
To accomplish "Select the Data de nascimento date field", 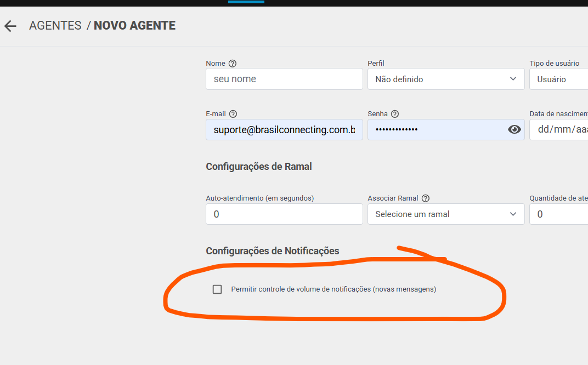I will (x=559, y=130).
